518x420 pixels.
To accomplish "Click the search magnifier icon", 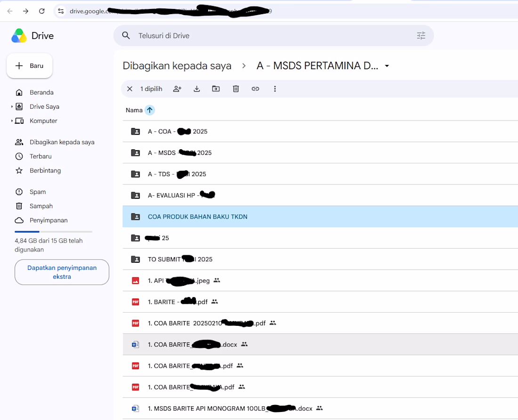I will pos(126,35).
